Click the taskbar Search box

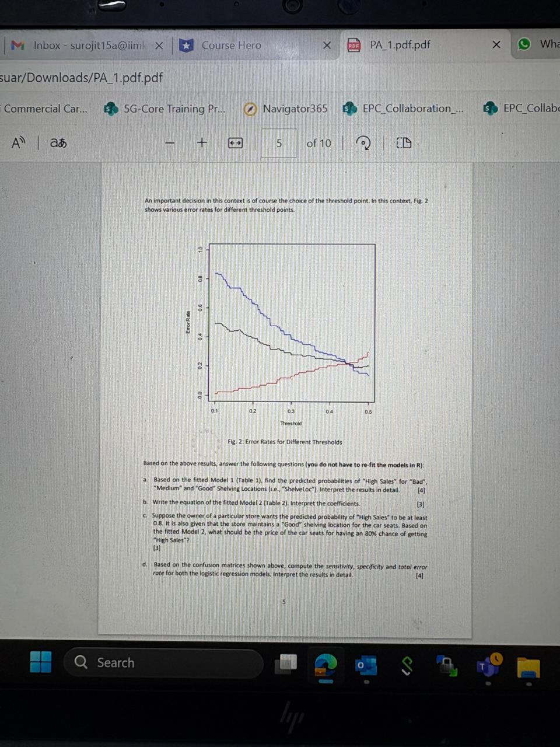click(x=163, y=663)
